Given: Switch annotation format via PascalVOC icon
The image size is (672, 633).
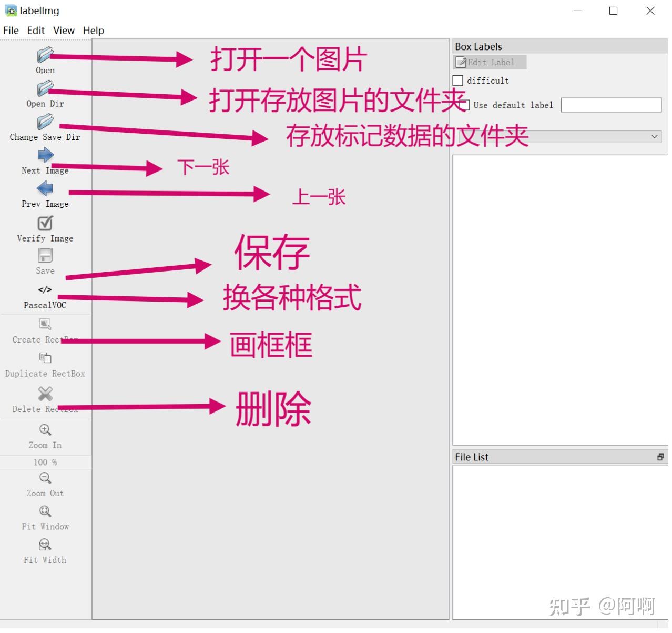Looking at the screenshot, I should coord(45,290).
